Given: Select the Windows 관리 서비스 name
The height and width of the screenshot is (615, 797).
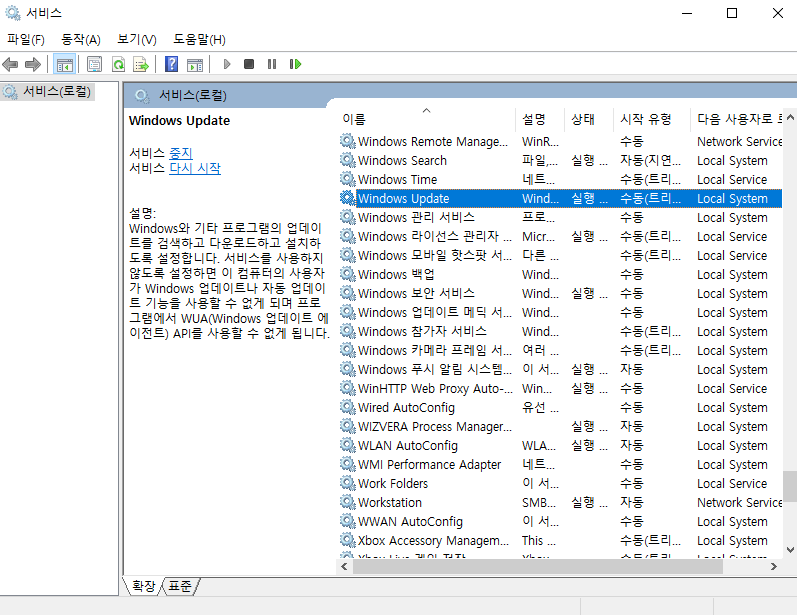Looking at the screenshot, I should 416,218.
